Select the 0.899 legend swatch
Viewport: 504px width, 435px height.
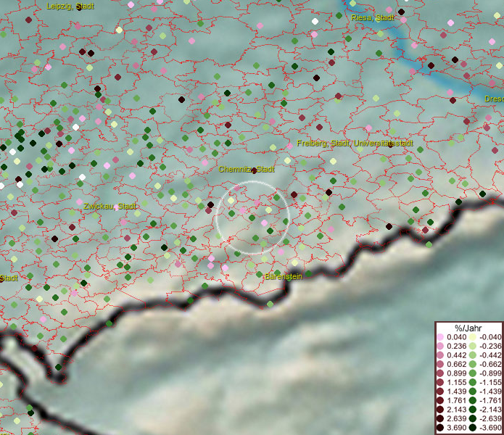(x=440, y=373)
